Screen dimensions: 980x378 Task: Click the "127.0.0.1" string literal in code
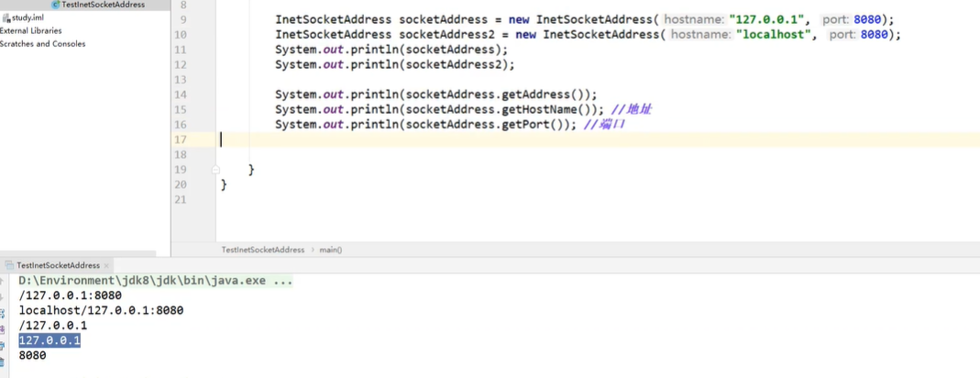[765, 19]
